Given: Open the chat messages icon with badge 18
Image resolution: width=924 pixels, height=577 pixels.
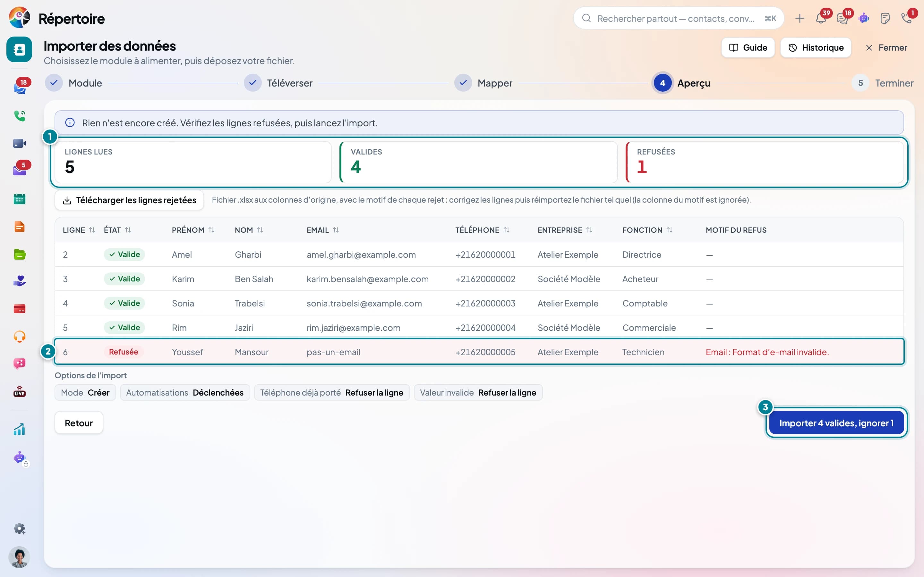Looking at the screenshot, I should (842, 18).
